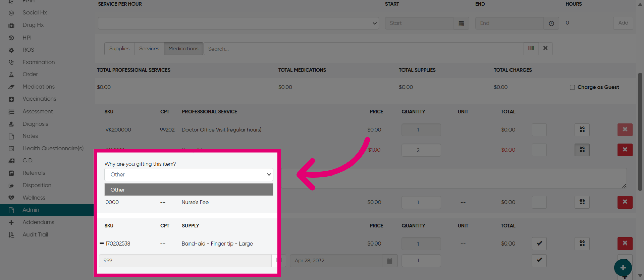The width and height of the screenshot is (644, 280).
Task: Switch to Supplies tab
Action: pyautogui.click(x=119, y=49)
